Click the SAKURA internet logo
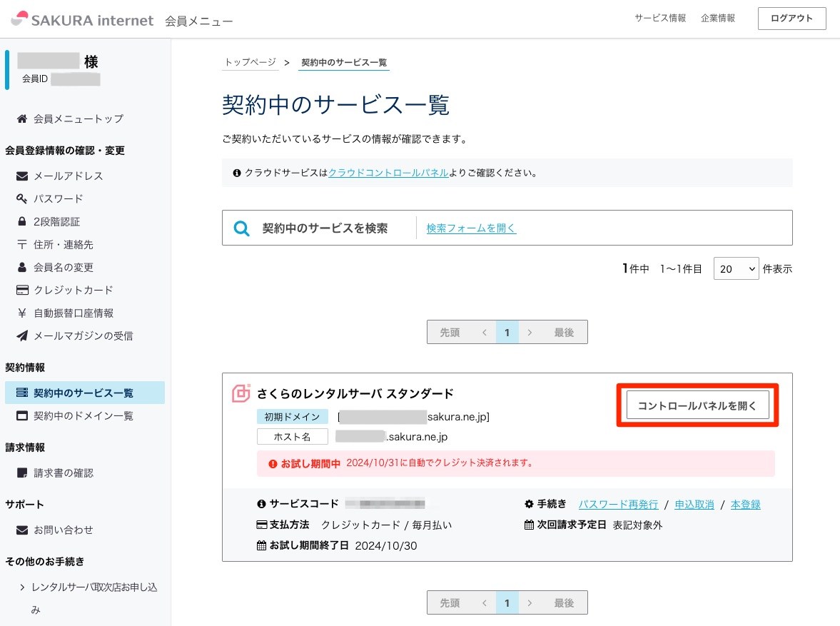This screenshot has width=840, height=626. (83, 20)
